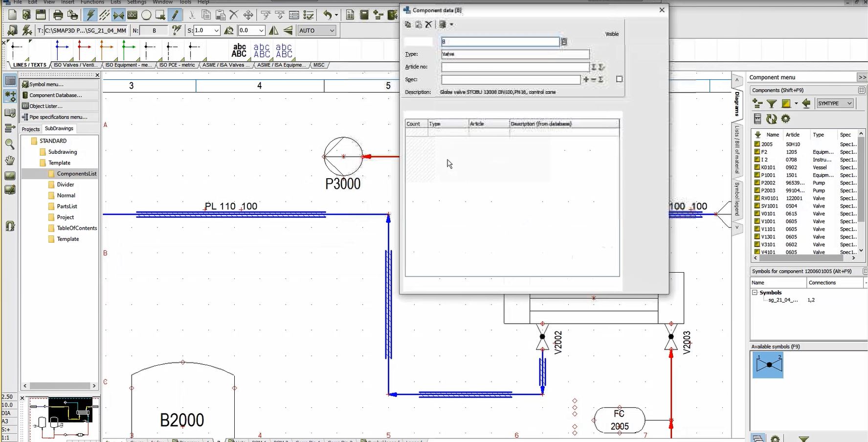Image resolution: width=868 pixels, height=442 pixels.
Task: Select the Pencil draw tool
Action: coord(175,15)
